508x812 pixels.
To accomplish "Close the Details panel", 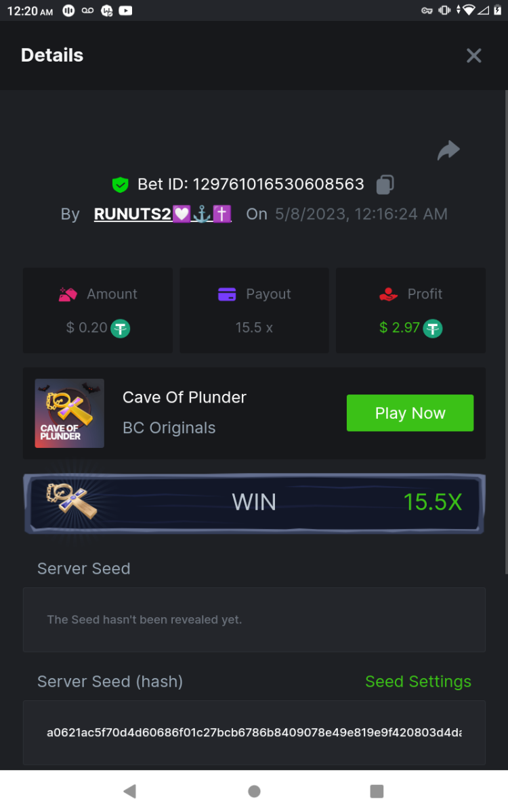I will [x=474, y=55].
